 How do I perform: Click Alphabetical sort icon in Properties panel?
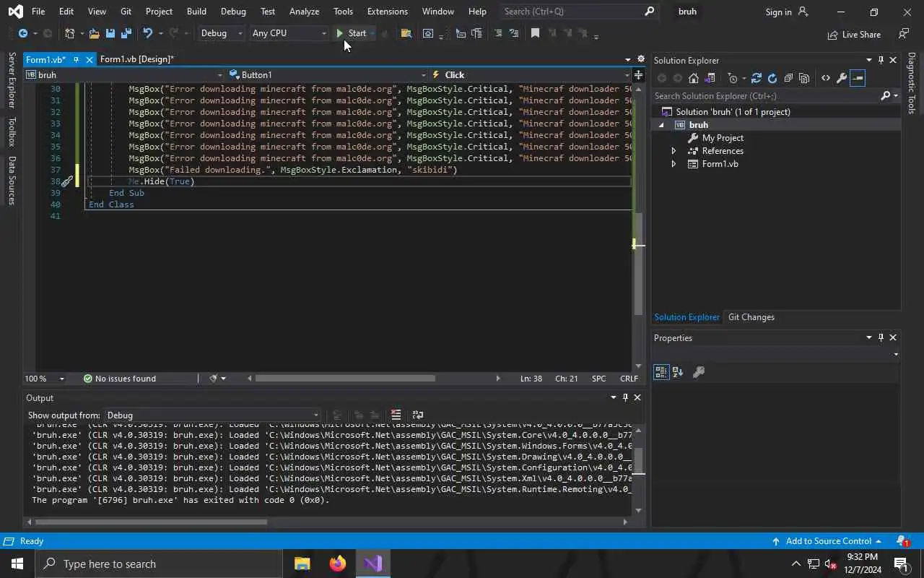coord(678,372)
